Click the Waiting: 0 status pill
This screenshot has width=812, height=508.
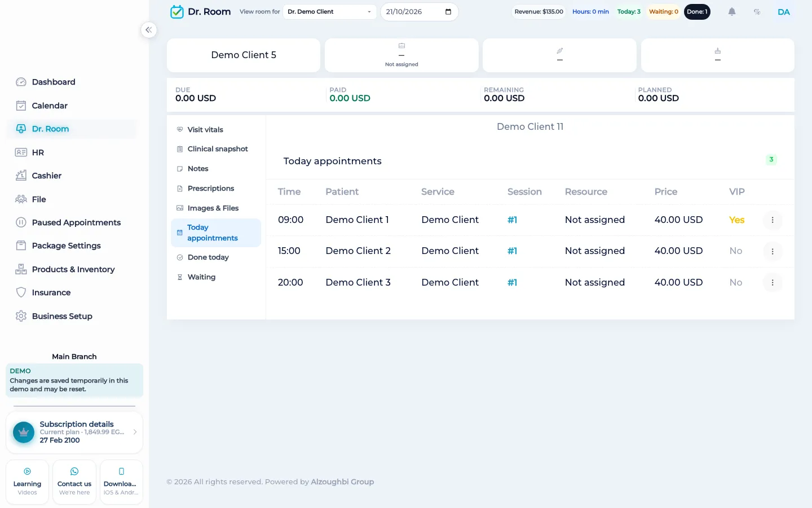[664, 12]
